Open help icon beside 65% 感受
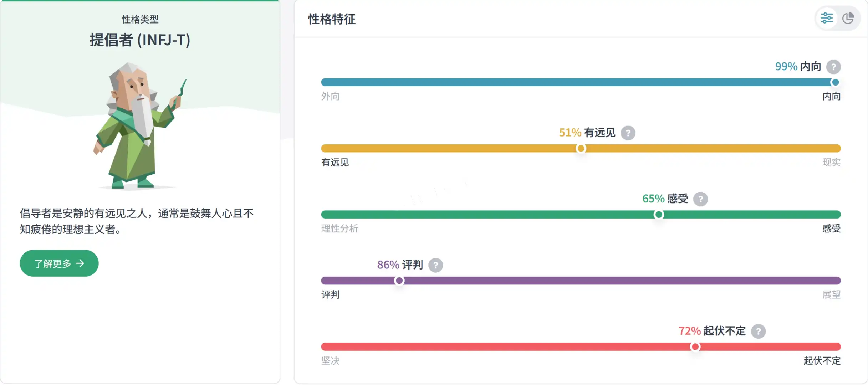Screen dimensions: 868x385 coord(700,199)
